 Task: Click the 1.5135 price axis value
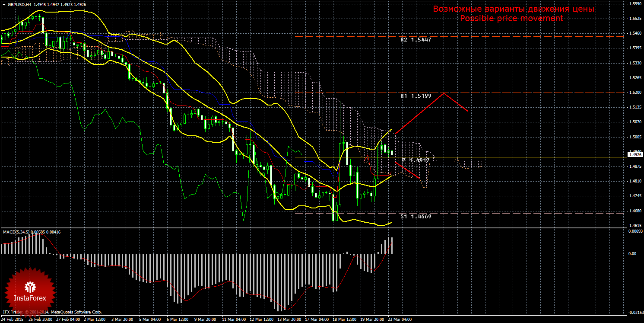pyautogui.click(x=635, y=107)
